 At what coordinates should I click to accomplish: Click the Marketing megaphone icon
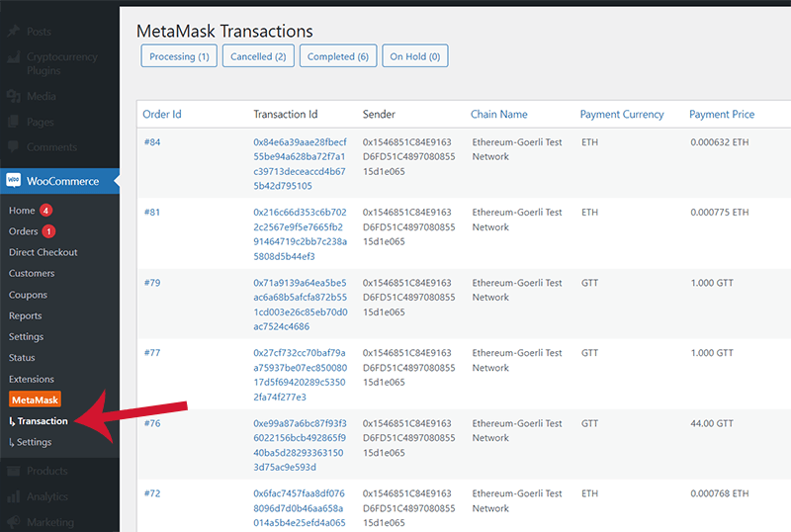(x=14, y=522)
